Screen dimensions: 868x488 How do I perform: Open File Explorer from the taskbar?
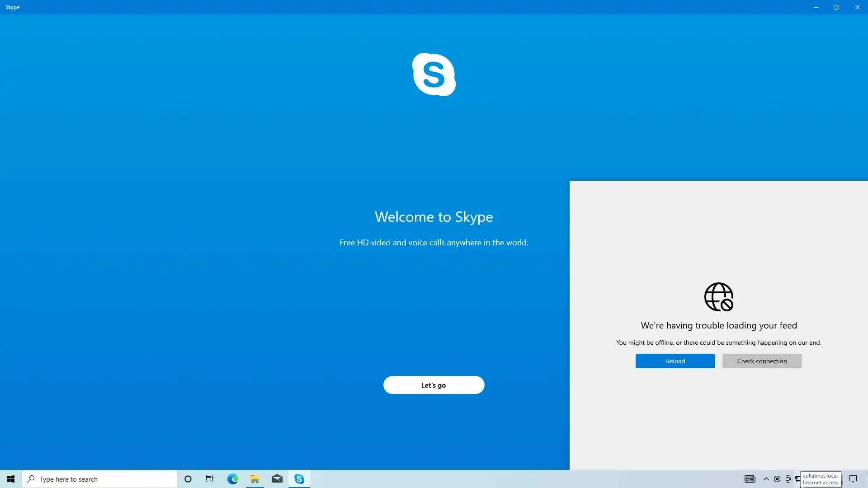255,479
